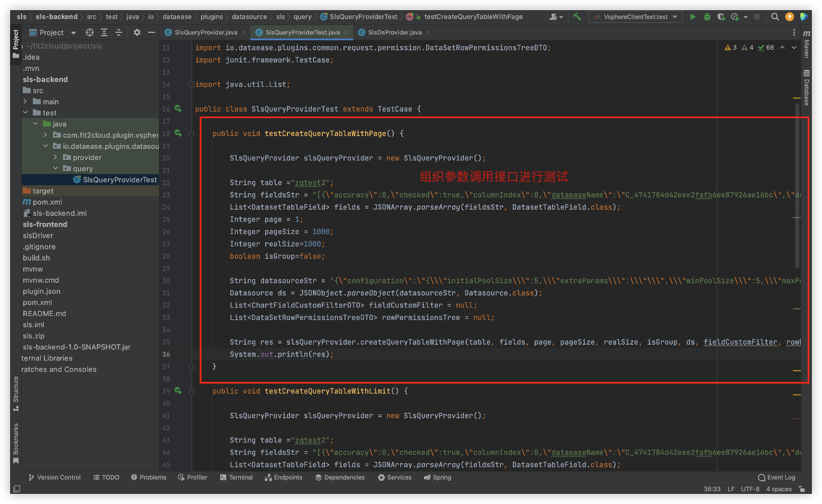Open editor tabs more options menu
822x504 pixels.
pyautogui.click(x=794, y=32)
